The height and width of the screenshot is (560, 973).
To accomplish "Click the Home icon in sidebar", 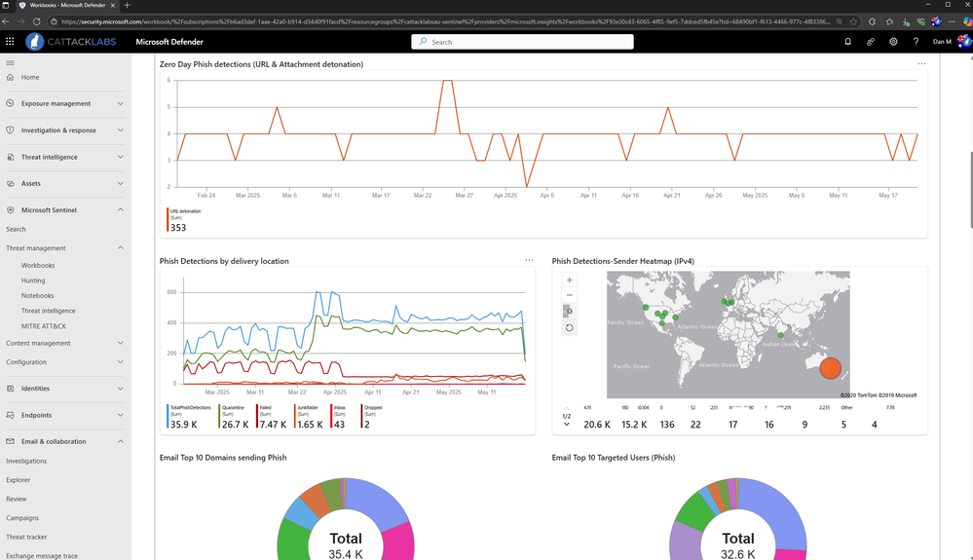I will tap(10, 78).
